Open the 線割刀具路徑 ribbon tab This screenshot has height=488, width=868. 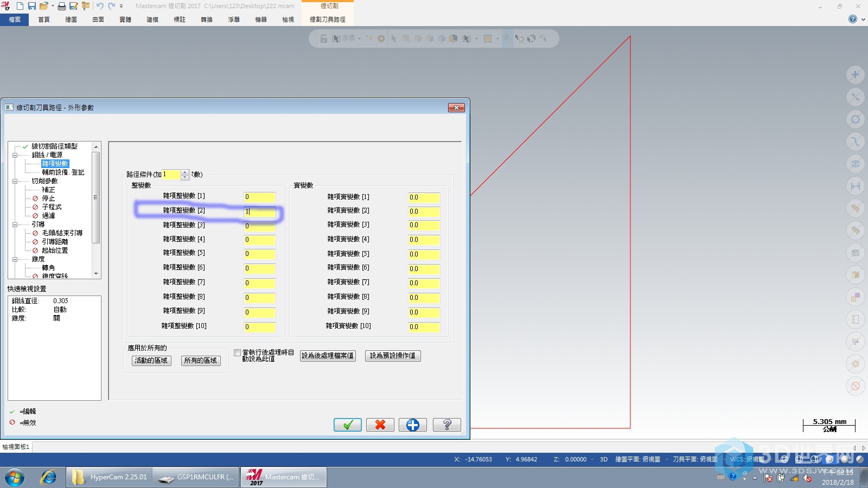pos(328,20)
